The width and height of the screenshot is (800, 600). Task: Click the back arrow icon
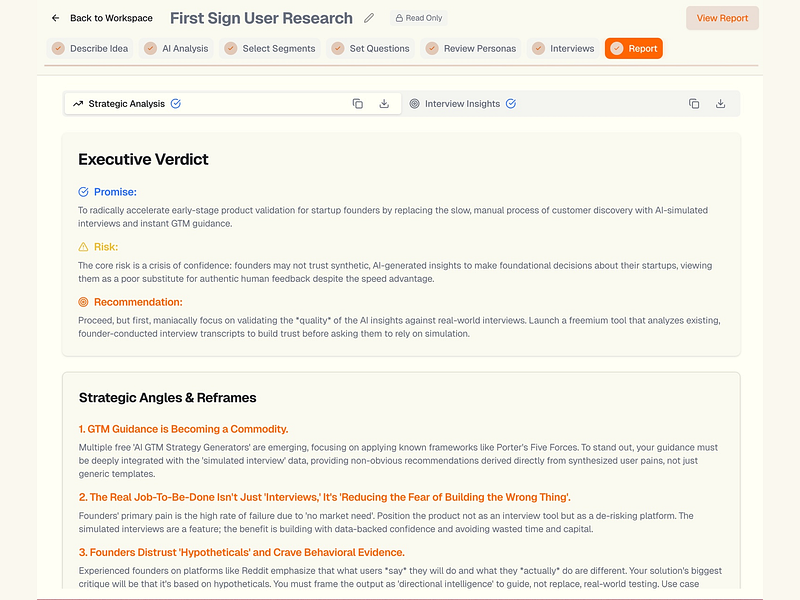point(55,18)
